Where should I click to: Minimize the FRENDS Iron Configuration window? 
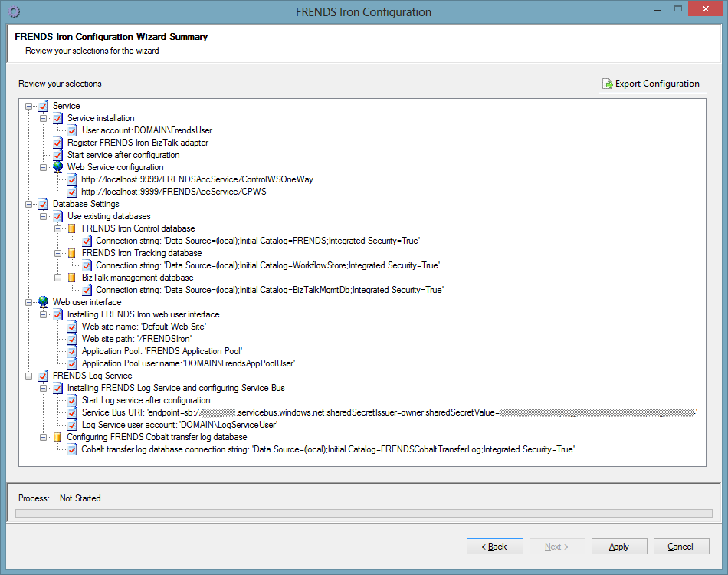click(x=657, y=10)
